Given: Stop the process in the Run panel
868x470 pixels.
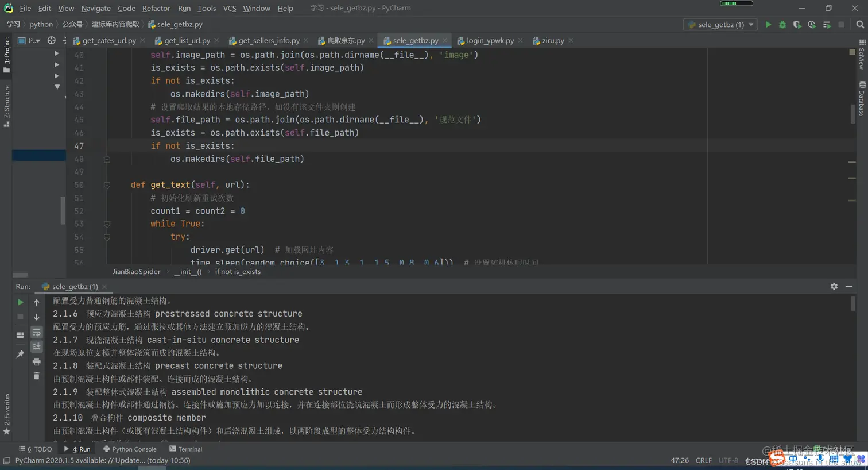Looking at the screenshot, I should click(x=20, y=317).
